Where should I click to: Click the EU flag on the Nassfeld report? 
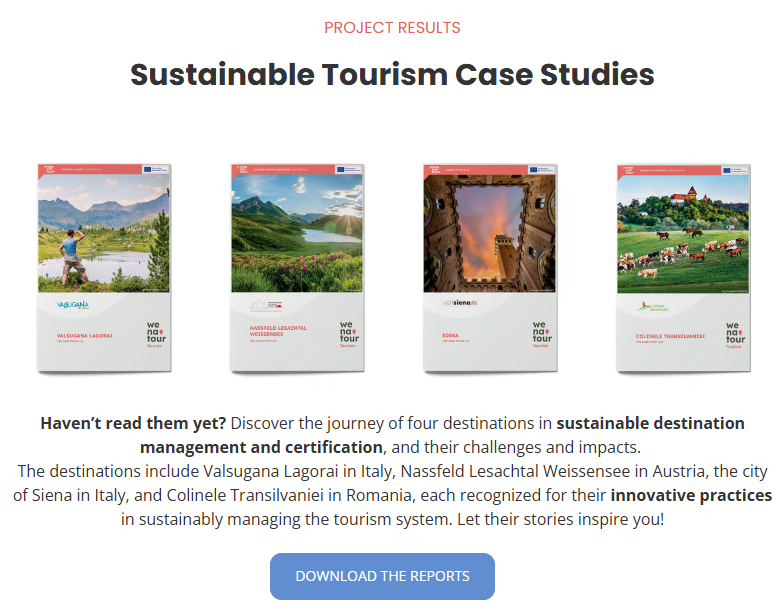pyautogui.click(x=348, y=171)
